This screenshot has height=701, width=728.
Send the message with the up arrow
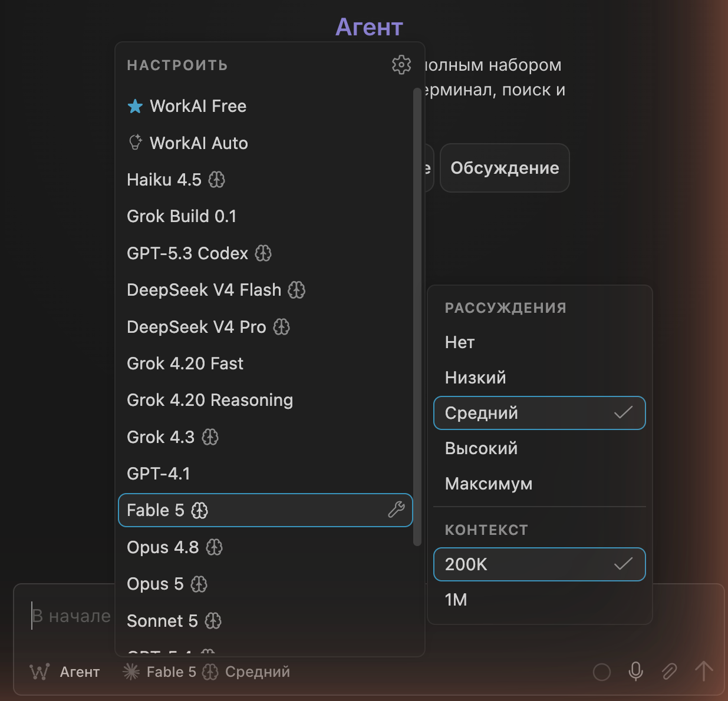[x=704, y=671]
